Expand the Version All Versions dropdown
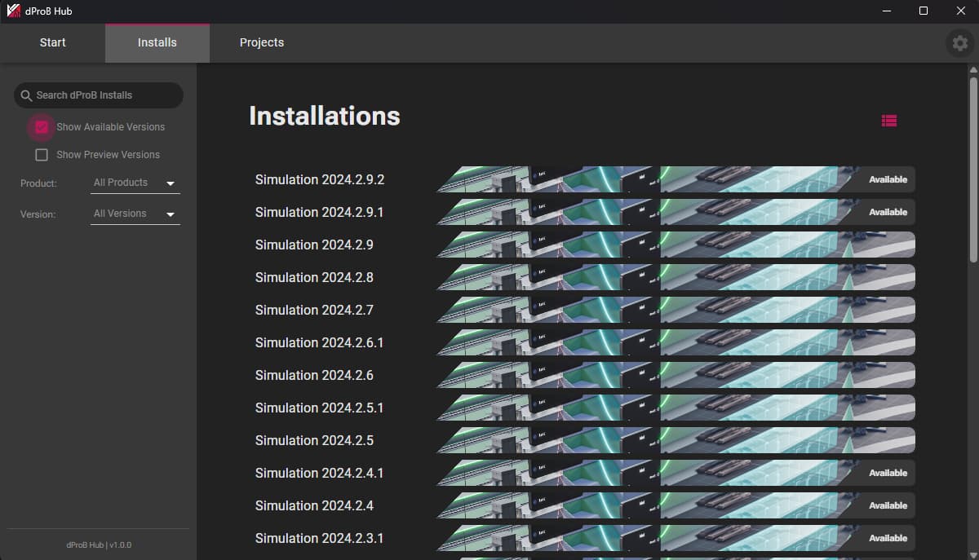Viewport: 979px width, 560px height. [x=135, y=214]
